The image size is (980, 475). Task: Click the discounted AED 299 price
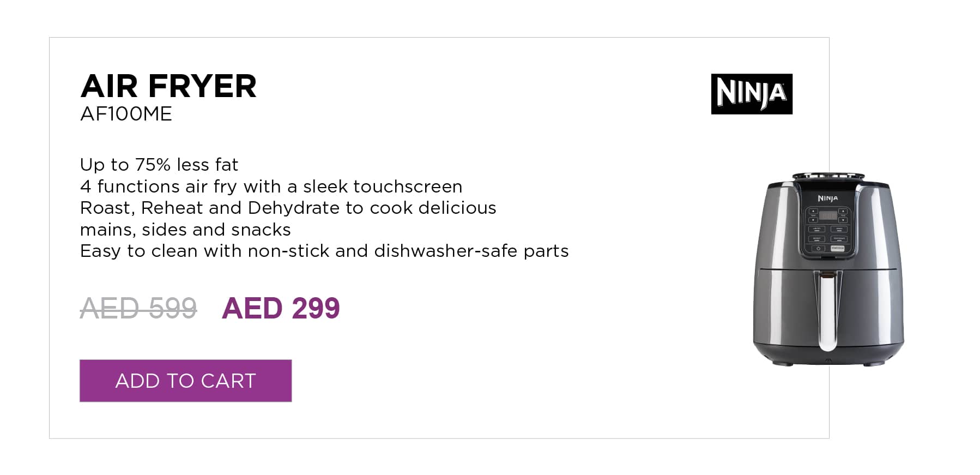[281, 308]
